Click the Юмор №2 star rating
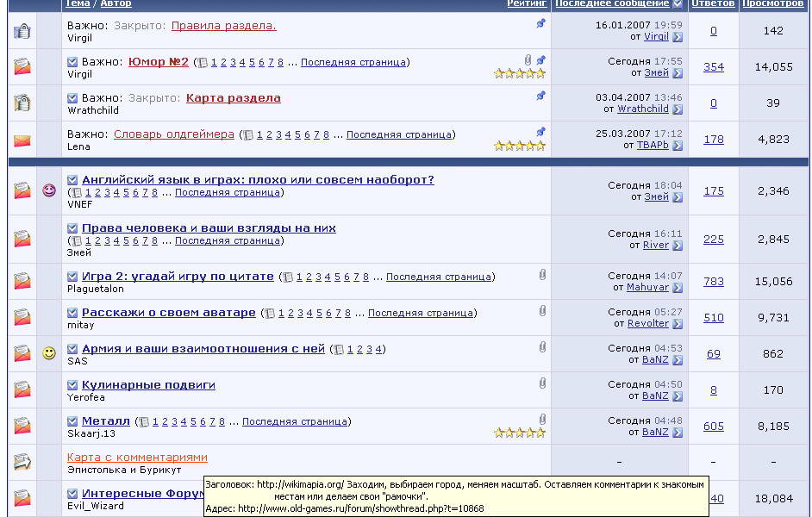This screenshot has width=812, height=517. point(520,73)
